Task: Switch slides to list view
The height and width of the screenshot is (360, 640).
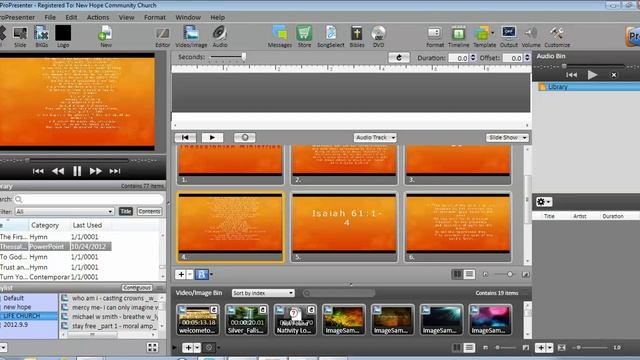Action: point(469,274)
